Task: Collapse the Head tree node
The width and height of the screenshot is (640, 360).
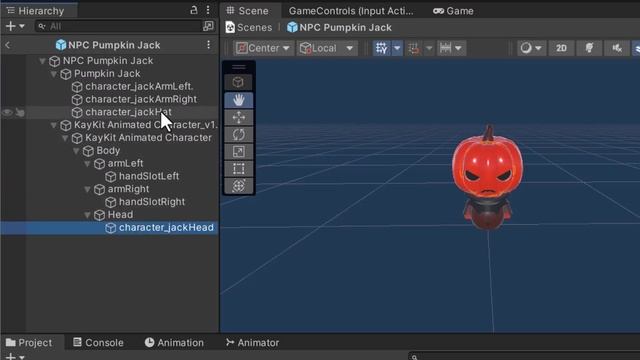Action: 87,215
